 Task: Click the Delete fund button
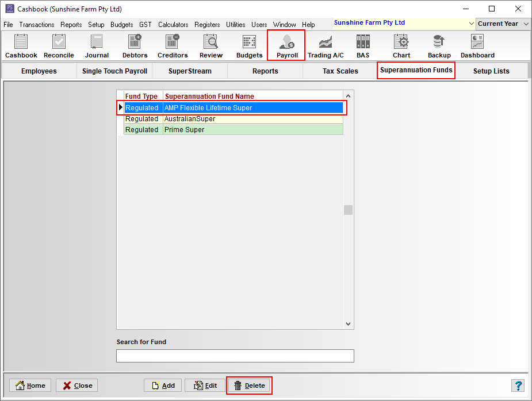250,385
